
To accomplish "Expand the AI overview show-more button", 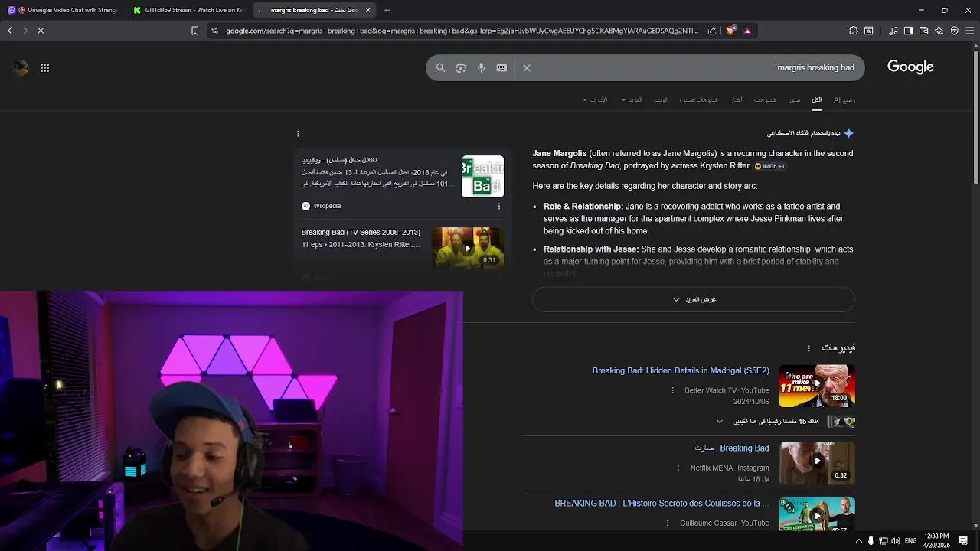I will tap(694, 299).
